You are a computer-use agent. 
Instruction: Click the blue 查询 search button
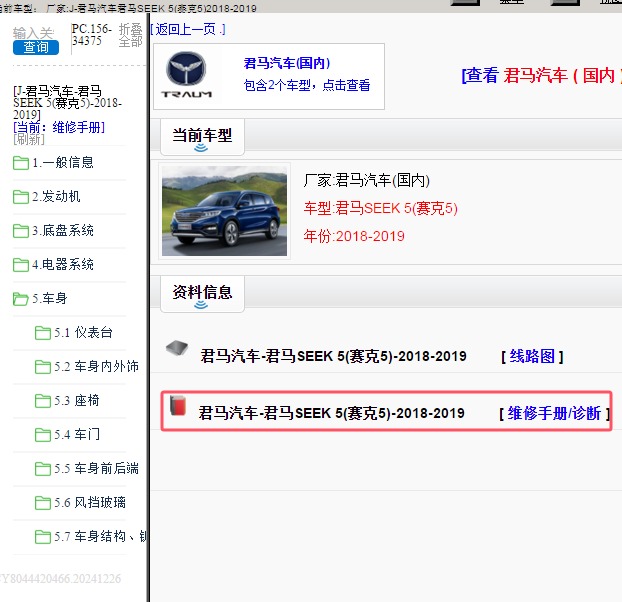coord(36,47)
